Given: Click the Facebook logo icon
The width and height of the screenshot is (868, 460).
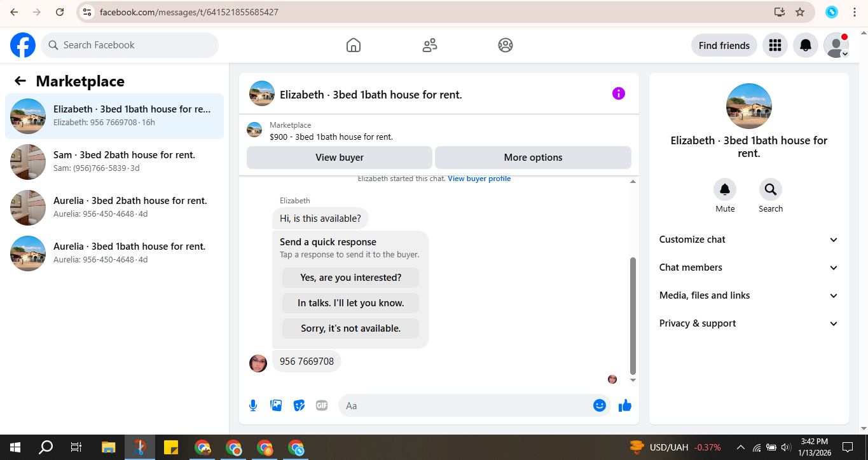Looking at the screenshot, I should (23, 45).
